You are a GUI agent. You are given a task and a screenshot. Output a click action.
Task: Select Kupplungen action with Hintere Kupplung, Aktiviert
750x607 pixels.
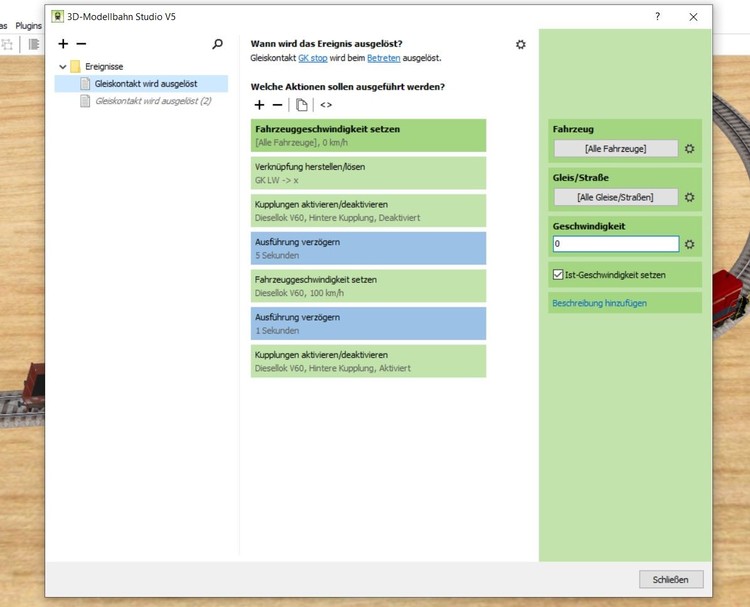pos(368,361)
